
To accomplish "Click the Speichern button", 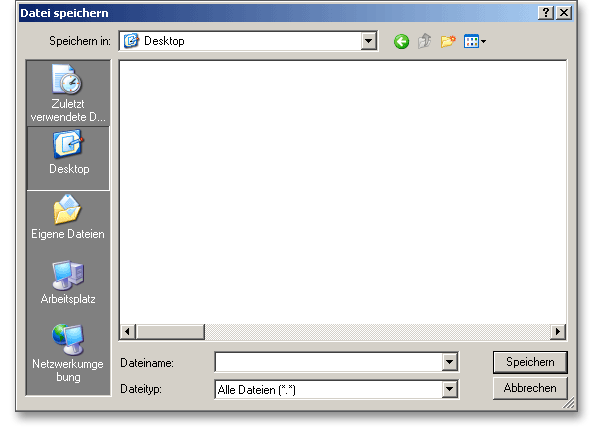I will 530,362.
